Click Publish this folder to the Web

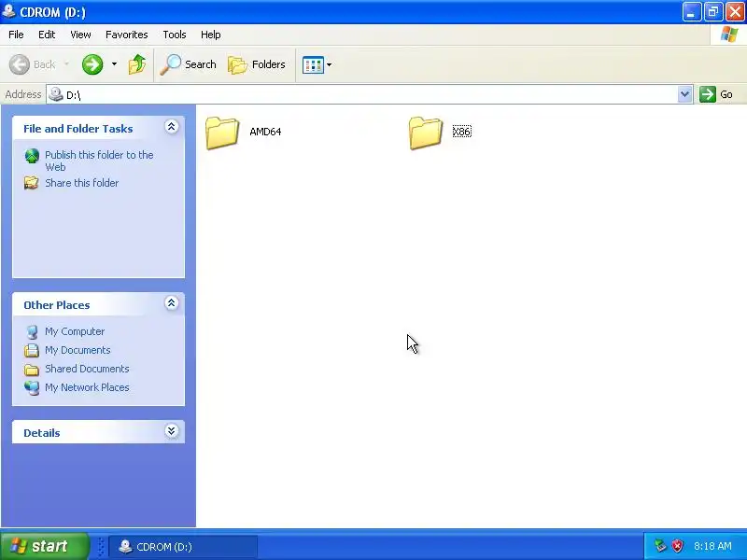pos(99,161)
